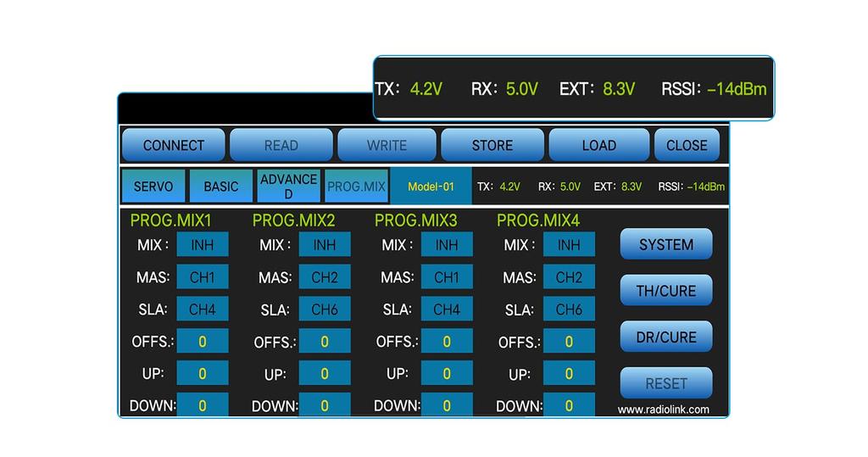868x457 pixels.
Task: Toggle PROG.MIX1 MIX INH field
Action: (x=202, y=245)
